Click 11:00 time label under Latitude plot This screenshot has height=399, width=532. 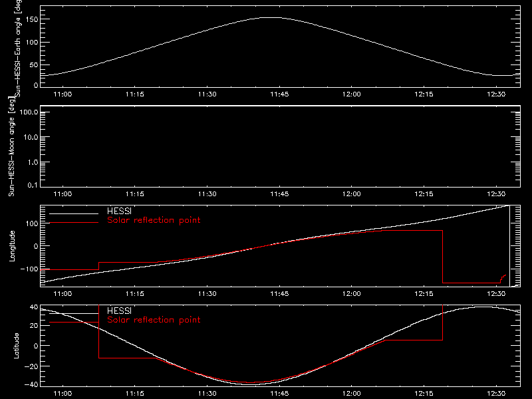click(x=63, y=394)
